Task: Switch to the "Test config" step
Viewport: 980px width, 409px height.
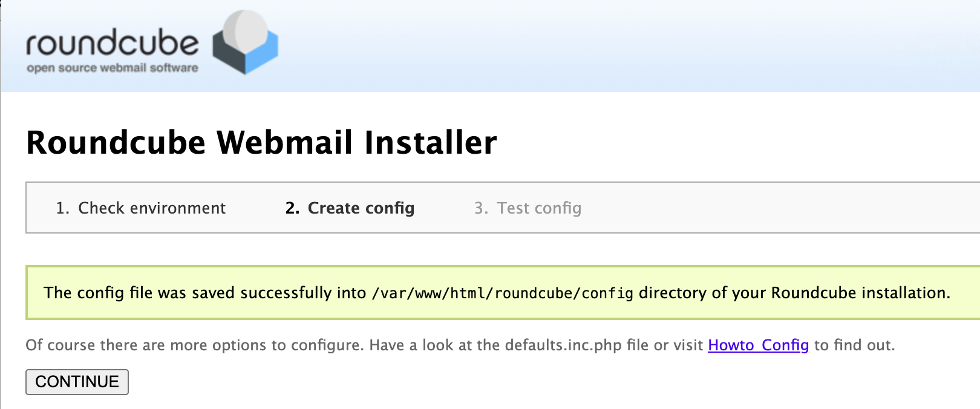Action: pos(538,208)
